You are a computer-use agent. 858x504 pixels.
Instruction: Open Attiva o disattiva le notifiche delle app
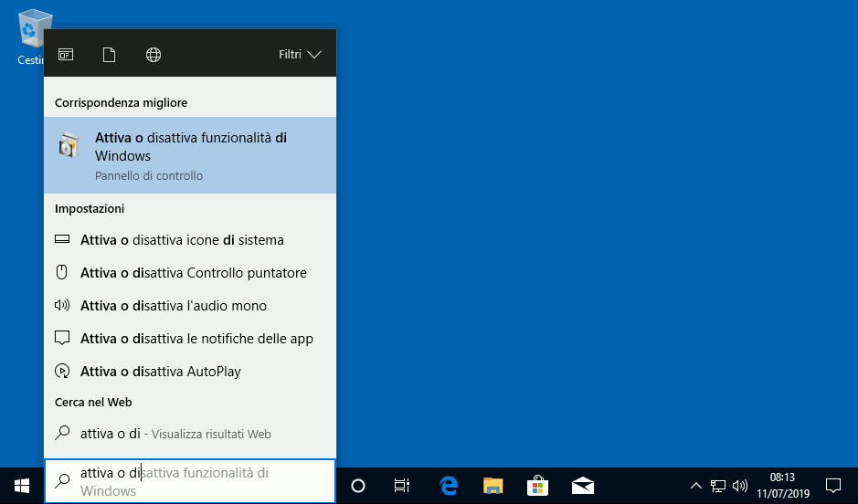tap(190, 339)
